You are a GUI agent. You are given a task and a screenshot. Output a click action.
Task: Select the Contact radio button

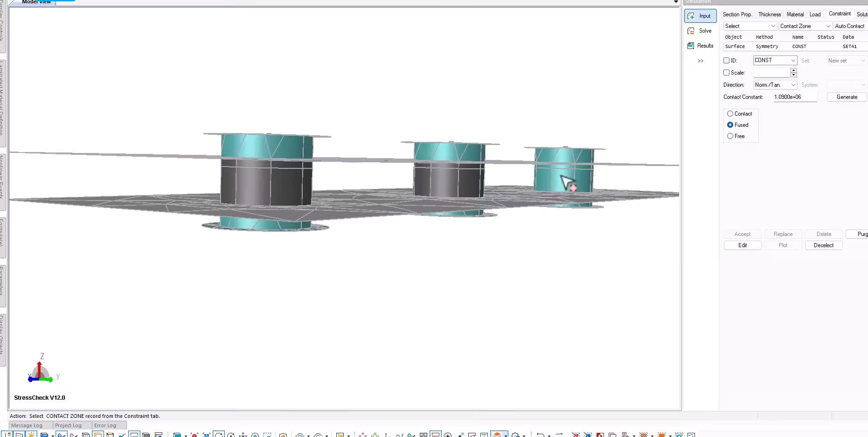pyautogui.click(x=731, y=113)
